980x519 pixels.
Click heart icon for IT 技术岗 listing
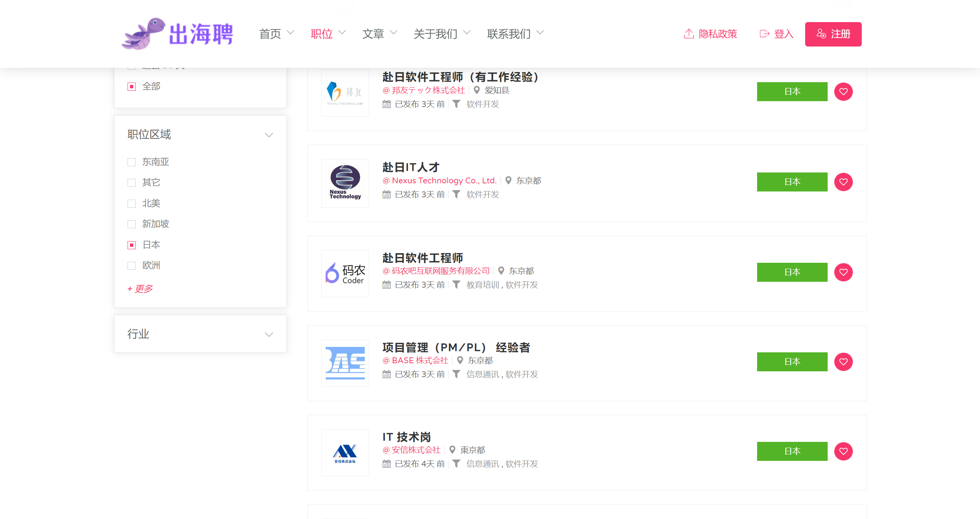(x=843, y=451)
